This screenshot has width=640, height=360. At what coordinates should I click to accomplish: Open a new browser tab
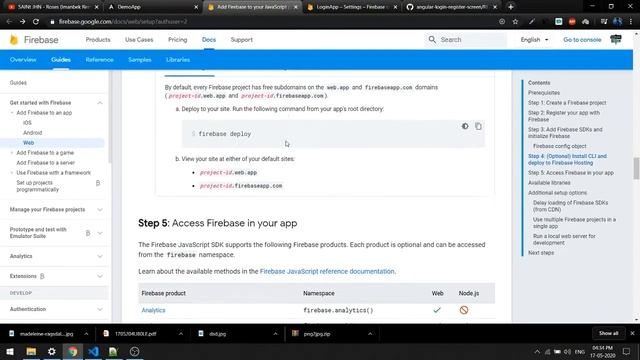[511, 7]
